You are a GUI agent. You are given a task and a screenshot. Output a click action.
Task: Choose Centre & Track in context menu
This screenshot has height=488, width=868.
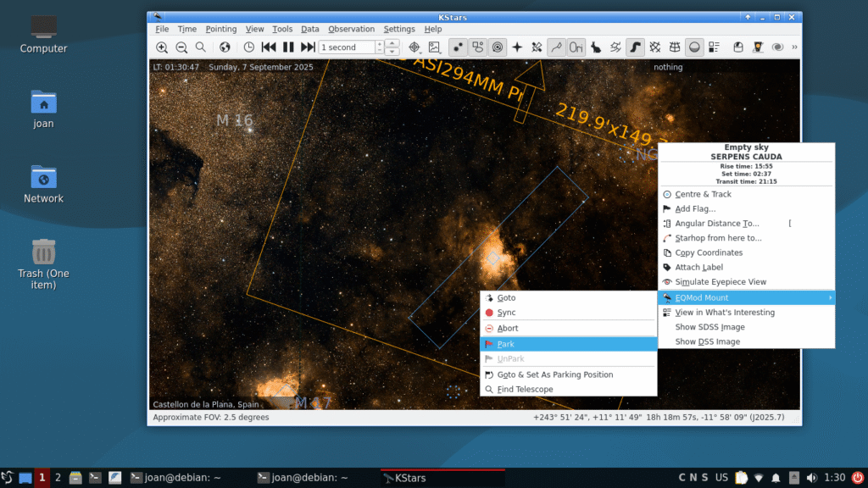coord(703,194)
